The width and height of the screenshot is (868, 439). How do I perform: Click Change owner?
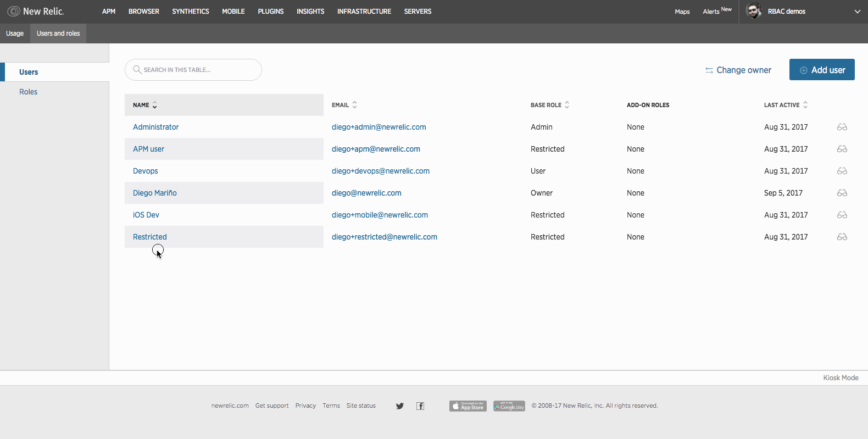[738, 70]
